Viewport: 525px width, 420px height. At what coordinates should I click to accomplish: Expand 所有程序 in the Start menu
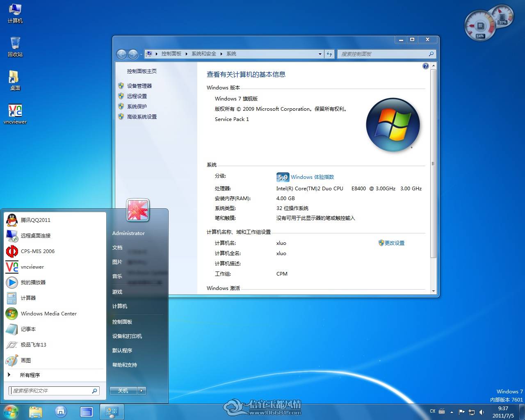(55, 375)
